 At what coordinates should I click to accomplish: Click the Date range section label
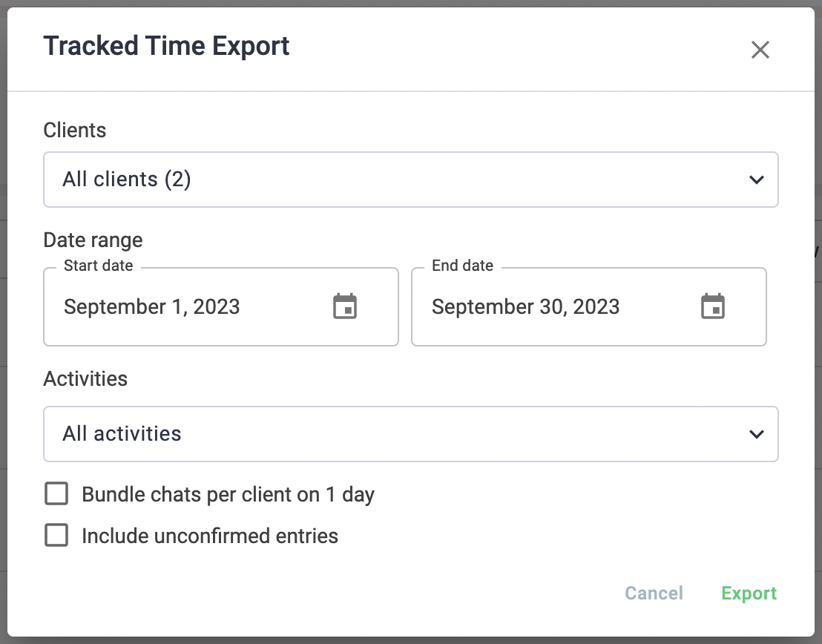click(x=93, y=240)
